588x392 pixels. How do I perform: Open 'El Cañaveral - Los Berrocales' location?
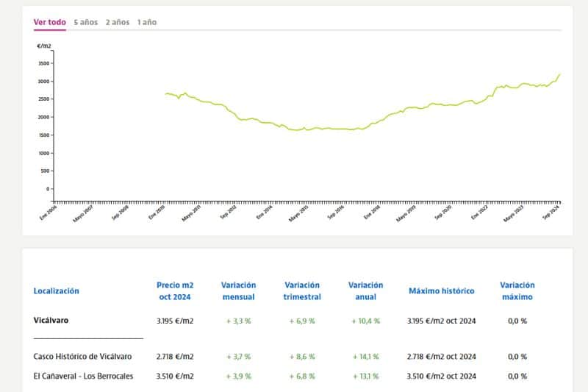coord(83,377)
